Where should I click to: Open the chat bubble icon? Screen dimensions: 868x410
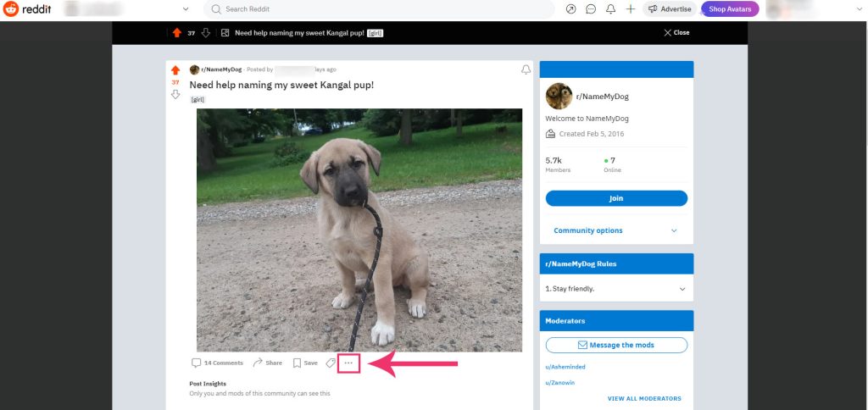coord(591,9)
